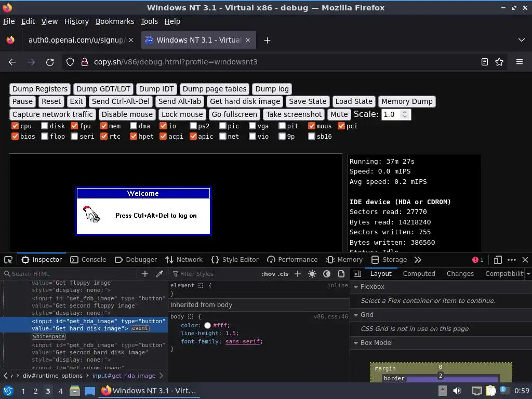Open the Firefox hamburger menu

pyautogui.click(x=520, y=62)
